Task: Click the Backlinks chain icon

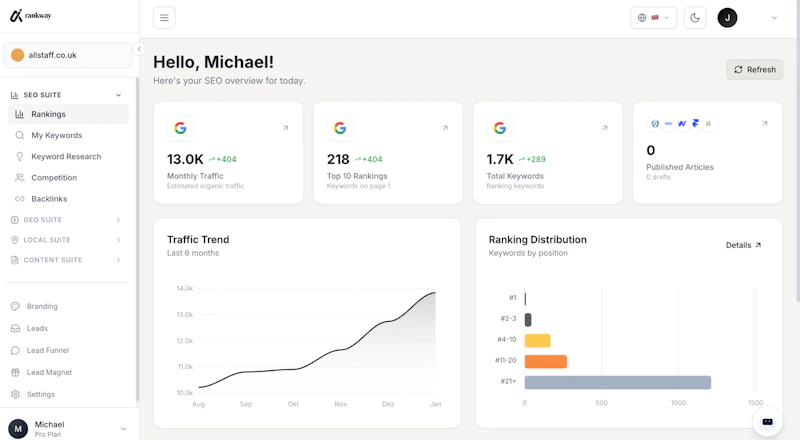Action: tap(19, 199)
